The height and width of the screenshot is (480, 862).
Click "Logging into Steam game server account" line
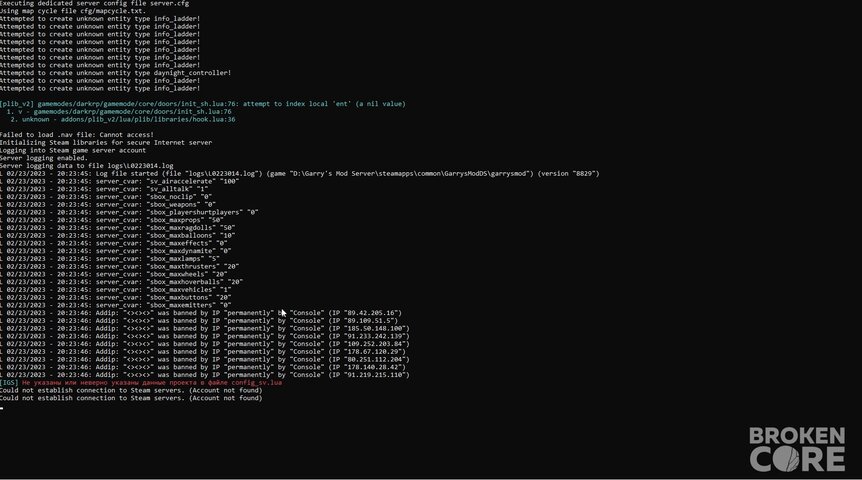click(73, 150)
